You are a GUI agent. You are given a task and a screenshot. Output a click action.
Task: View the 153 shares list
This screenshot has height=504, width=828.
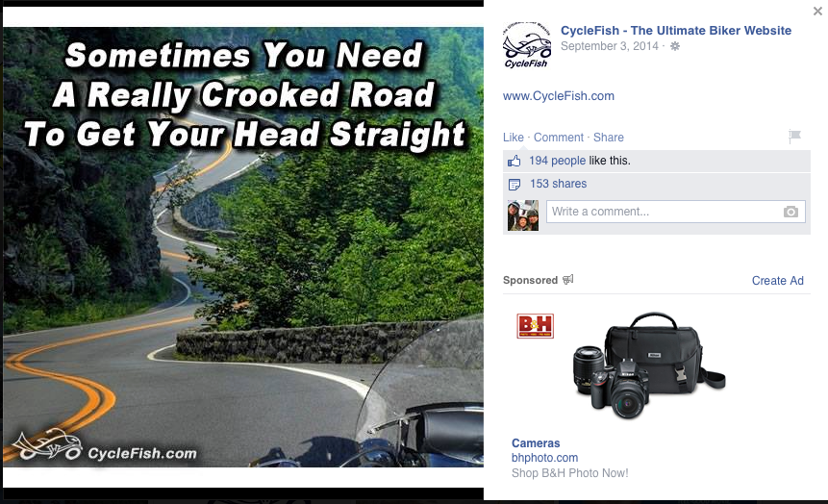(x=558, y=184)
